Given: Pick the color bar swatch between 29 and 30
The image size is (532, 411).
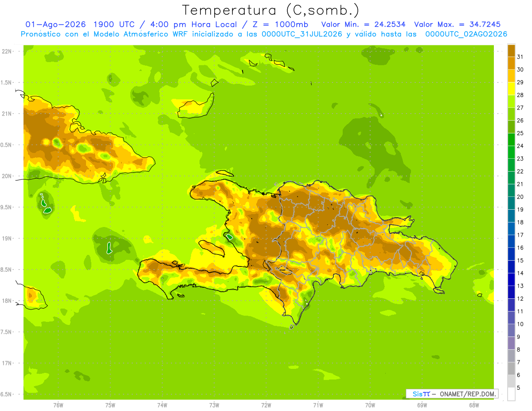Looking at the screenshot, I should click(511, 76).
